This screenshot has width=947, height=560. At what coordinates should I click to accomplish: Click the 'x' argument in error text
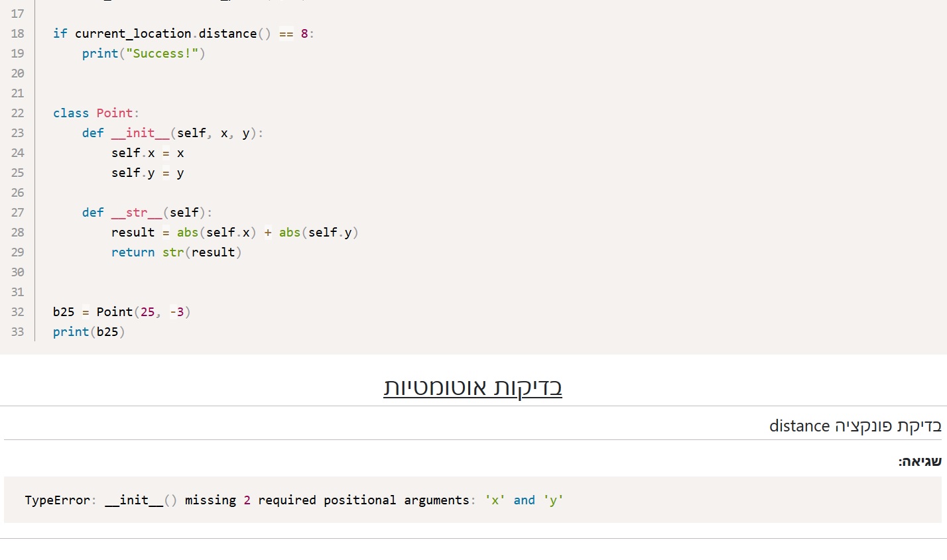point(495,500)
